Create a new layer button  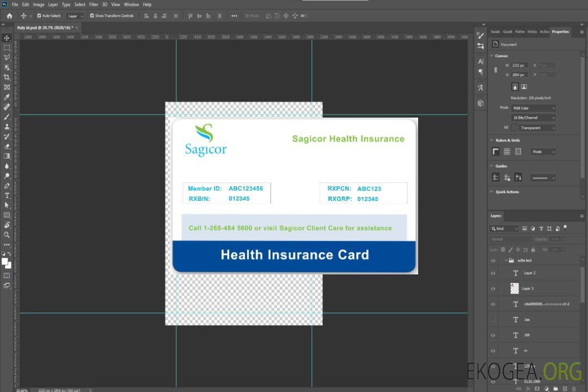pyautogui.click(x=565, y=389)
